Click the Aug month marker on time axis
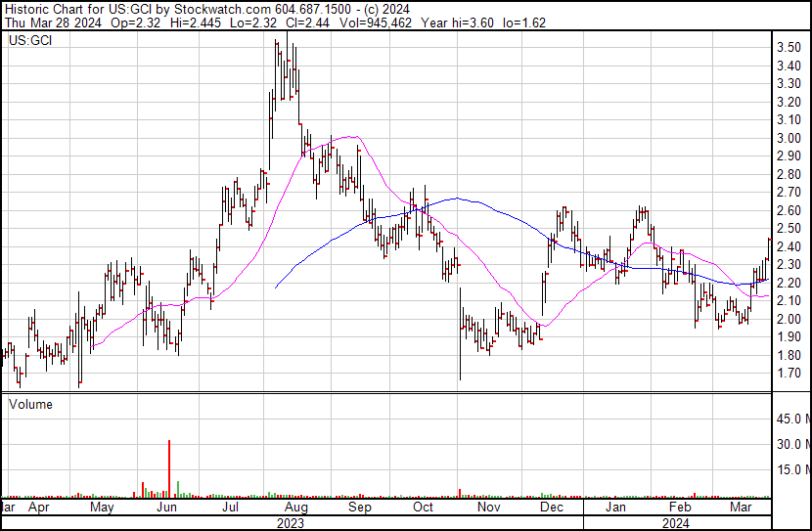 tap(296, 509)
